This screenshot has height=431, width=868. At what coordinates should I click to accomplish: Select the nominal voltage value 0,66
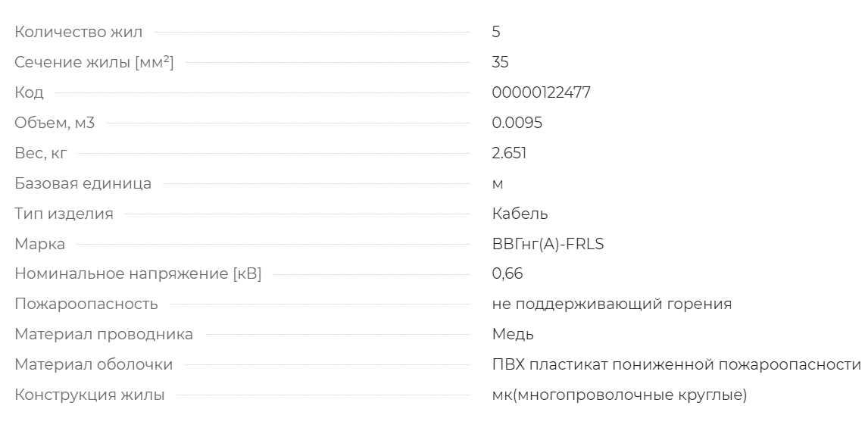(x=507, y=274)
